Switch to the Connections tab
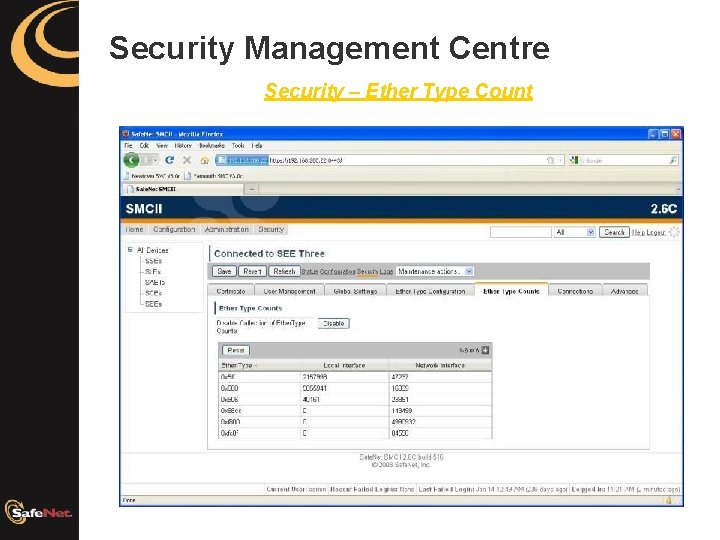The height and width of the screenshot is (540, 720). click(575, 291)
